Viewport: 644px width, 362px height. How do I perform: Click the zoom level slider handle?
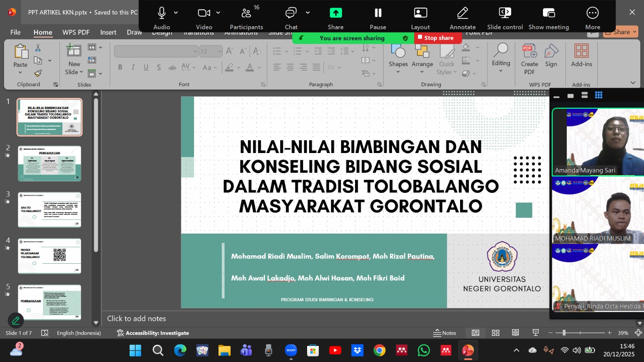[x=564, y=333]
